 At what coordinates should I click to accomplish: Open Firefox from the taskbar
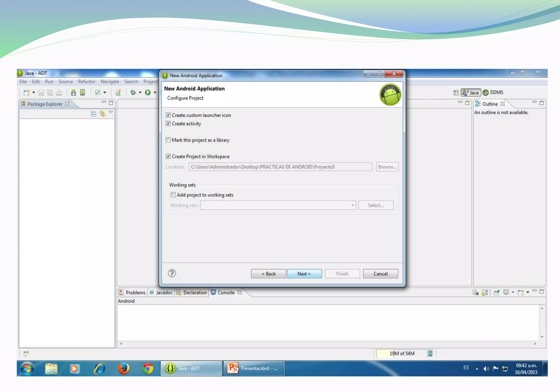(124, 368)
